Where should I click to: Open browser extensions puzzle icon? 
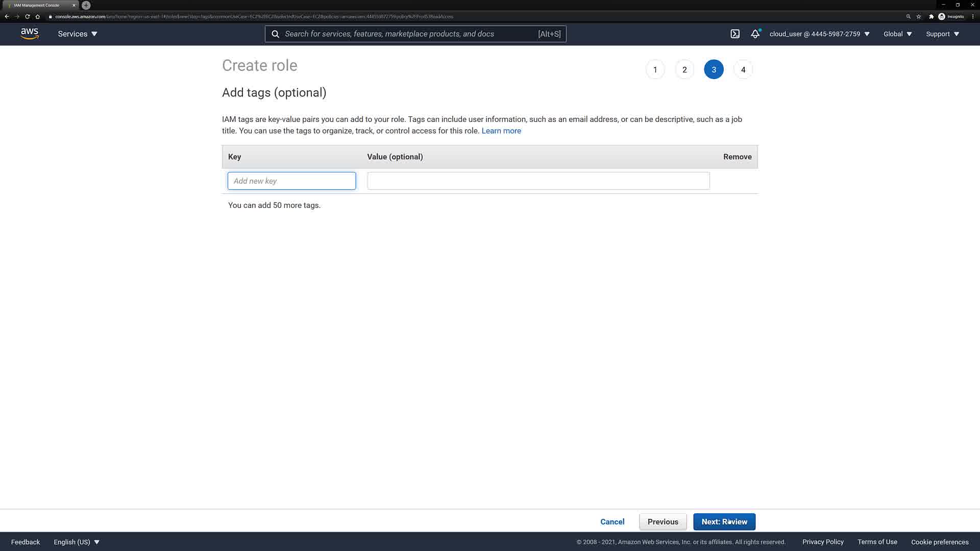coord(931,16)
